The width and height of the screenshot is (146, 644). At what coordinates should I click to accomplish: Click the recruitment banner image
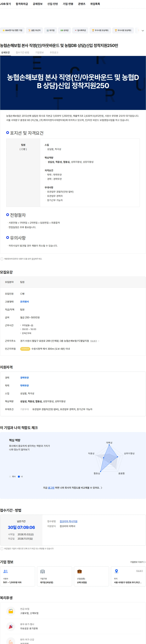[x=73, y=83]
